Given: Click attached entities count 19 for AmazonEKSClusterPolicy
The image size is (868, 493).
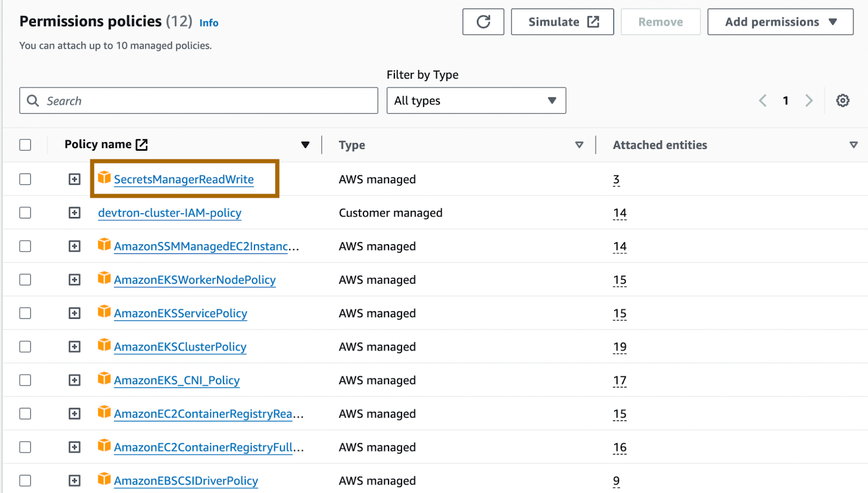Looking at the screenshot, I should point(620,347).
